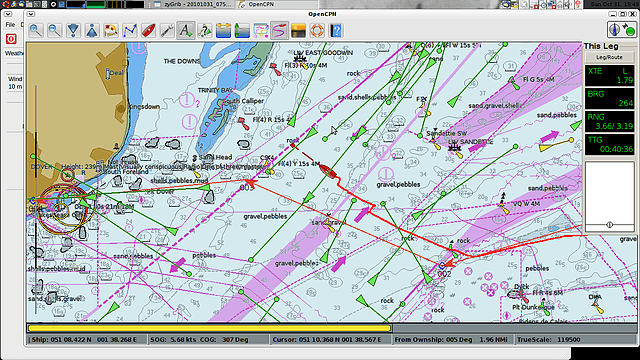Select the create route tool icon
The width and height of the screenshot is (640, 360).
(x=129, y=30)
